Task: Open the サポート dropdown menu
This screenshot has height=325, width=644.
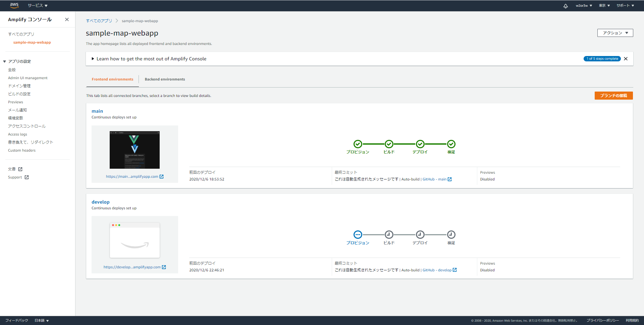Action: pyautogui.click(x=625, y=6)
